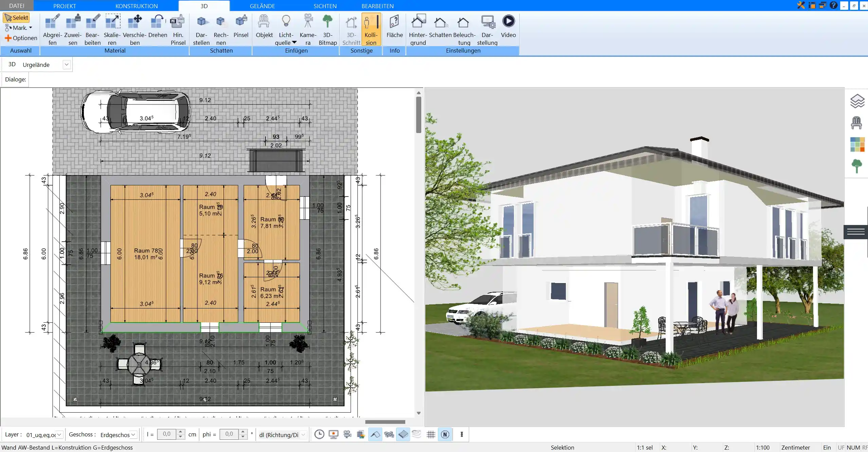The width and height of the screenshot is (868, 452).
Task: Add a Kamera to the scene
Action: [x=308, y=30]
